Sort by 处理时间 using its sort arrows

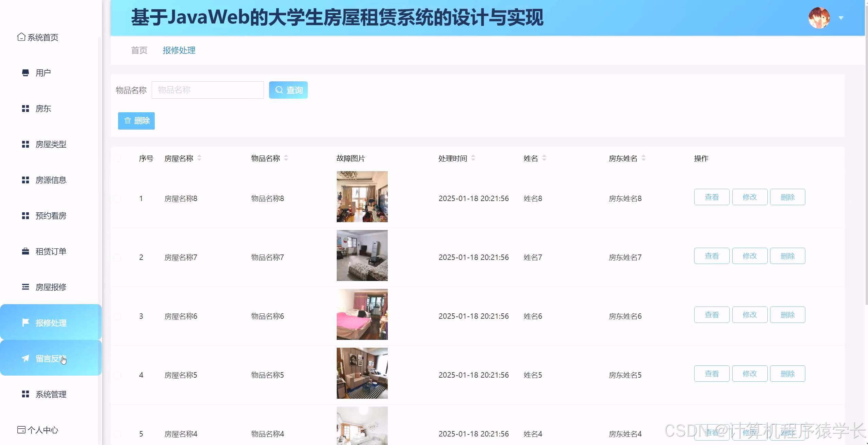point(473,158)
